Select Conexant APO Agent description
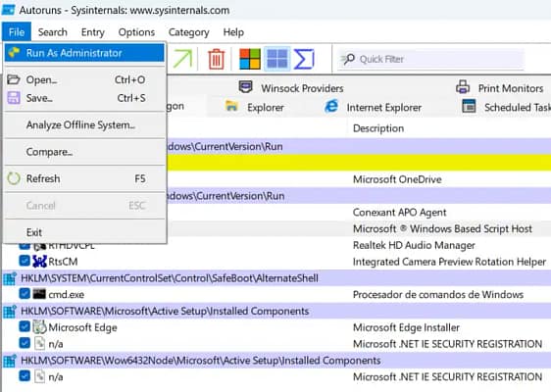The height and width of the screenshot is (392, 551). [400, 212]
